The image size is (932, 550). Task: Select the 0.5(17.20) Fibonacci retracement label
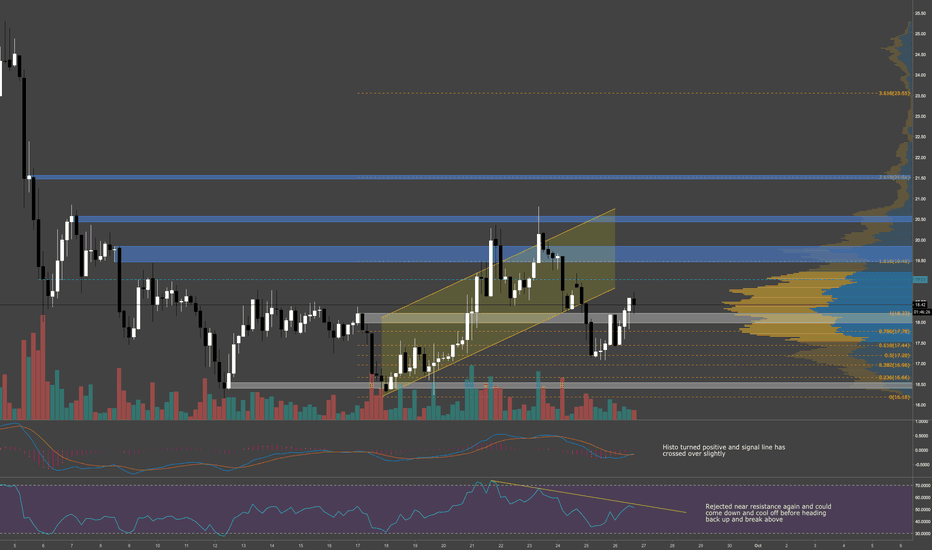(896, 355)
